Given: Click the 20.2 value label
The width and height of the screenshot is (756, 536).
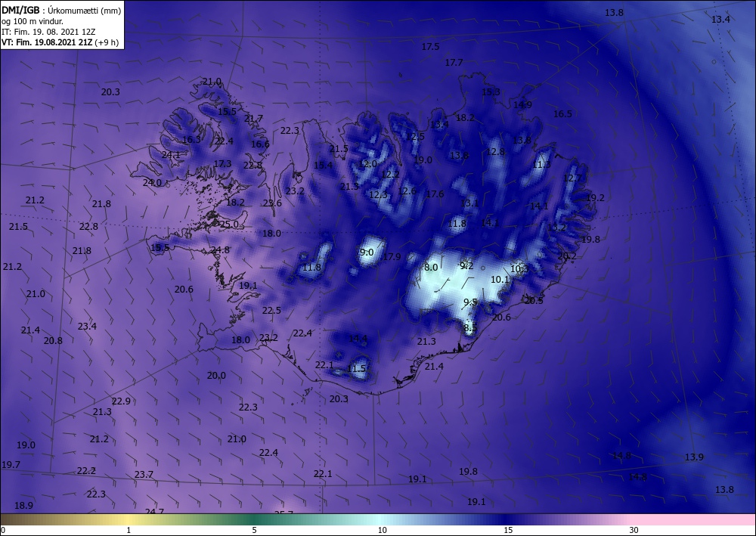Looking at the screenshot, I should [567, 256].
